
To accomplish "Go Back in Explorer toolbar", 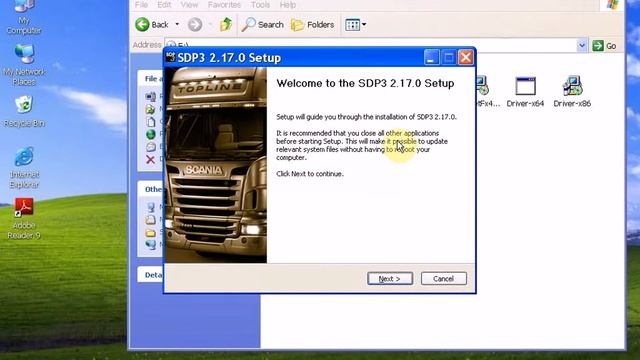I will [152, 24].
